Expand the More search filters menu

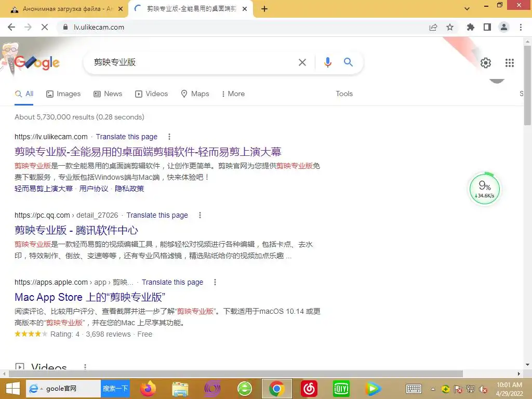(233, 94)
